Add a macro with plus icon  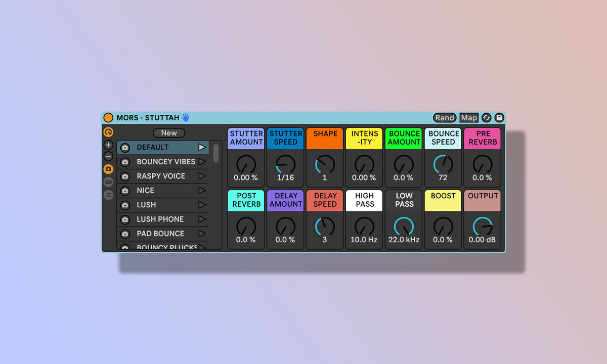[x=108, y=145]
